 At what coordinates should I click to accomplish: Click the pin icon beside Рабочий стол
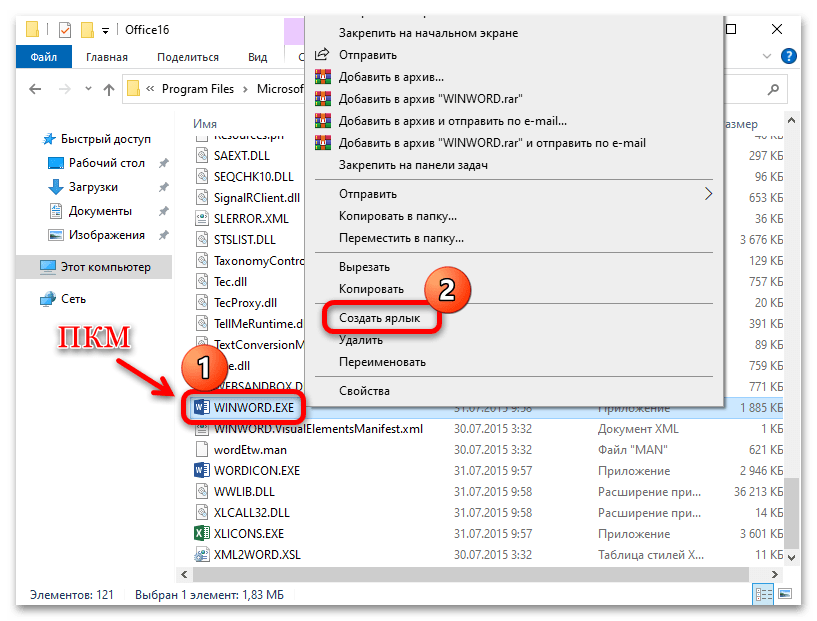click(164, 163)
